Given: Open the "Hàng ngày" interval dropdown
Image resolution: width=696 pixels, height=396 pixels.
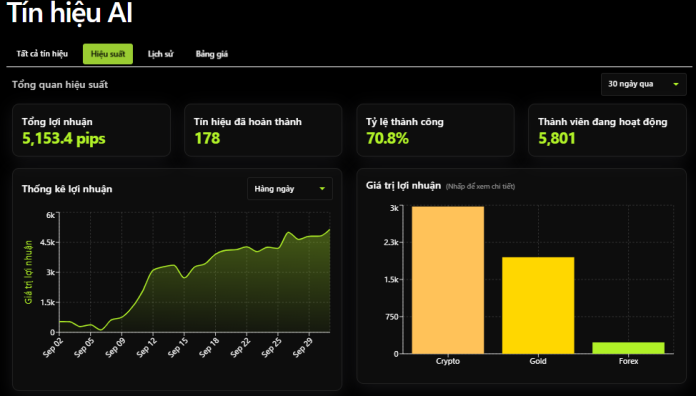Looking at the screenshot, I should 290,189.
